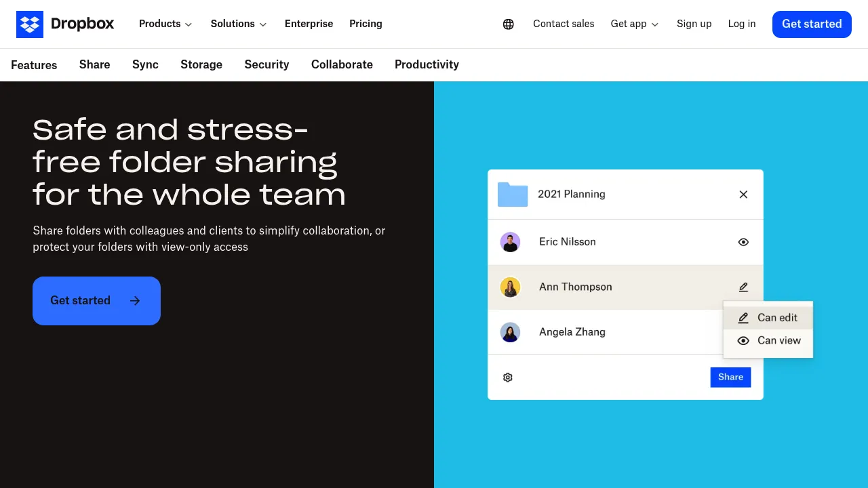Open Contact sales link

[x=564, y=24]
